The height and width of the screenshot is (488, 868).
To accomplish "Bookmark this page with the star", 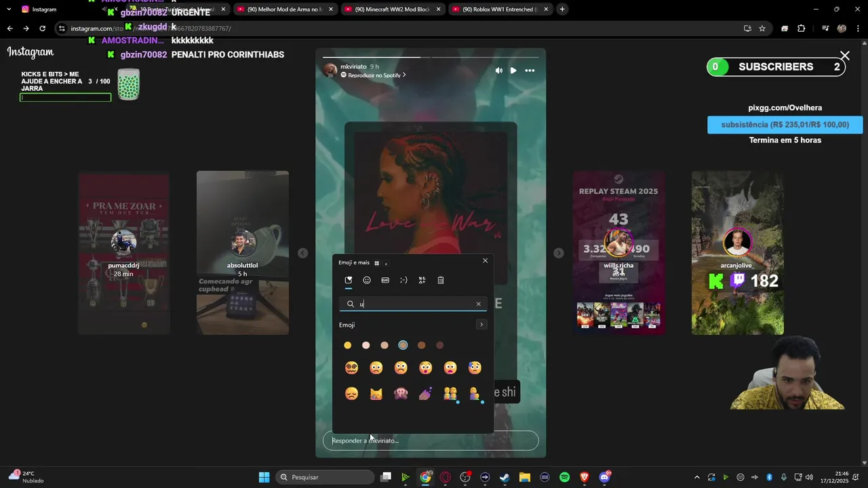I will 762,28.
